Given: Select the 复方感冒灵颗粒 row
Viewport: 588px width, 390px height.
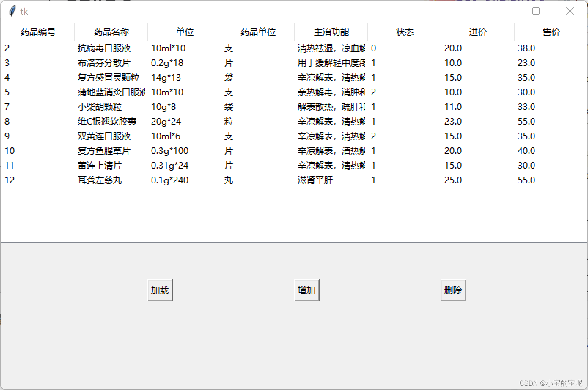Looking at the screenshot, I should pyautogui.click(x=294, y=77).
